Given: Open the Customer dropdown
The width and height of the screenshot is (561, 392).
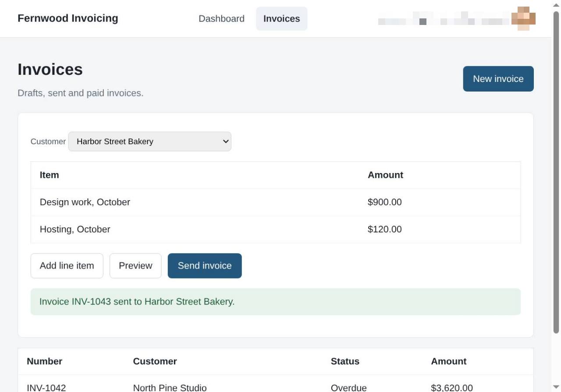Looking at the screenshot, I should [150, 141].
